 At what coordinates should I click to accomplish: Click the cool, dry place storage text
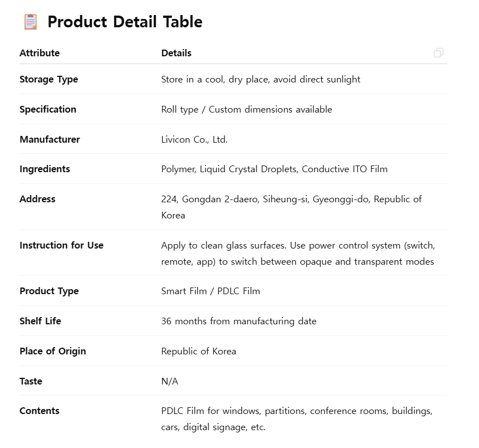[x=261, y=80]
